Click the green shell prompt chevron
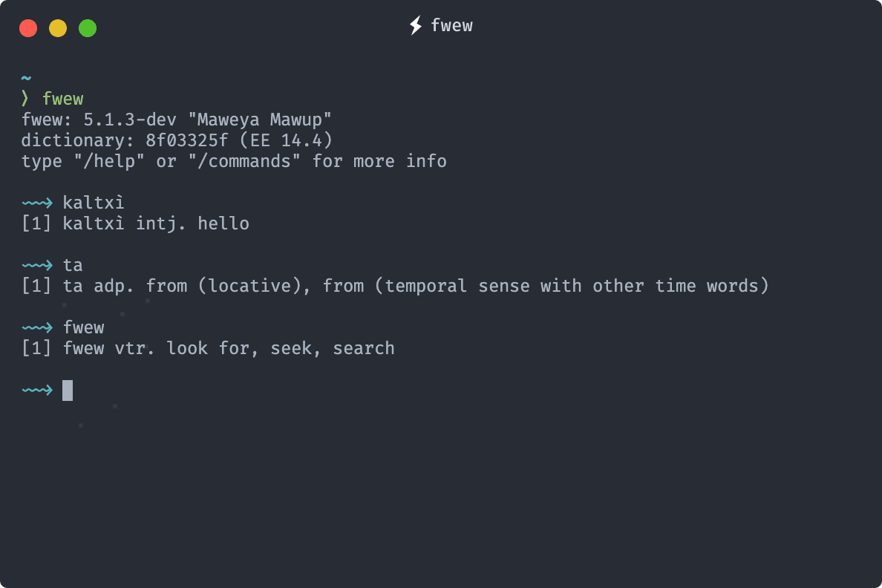 click(25, 99)
